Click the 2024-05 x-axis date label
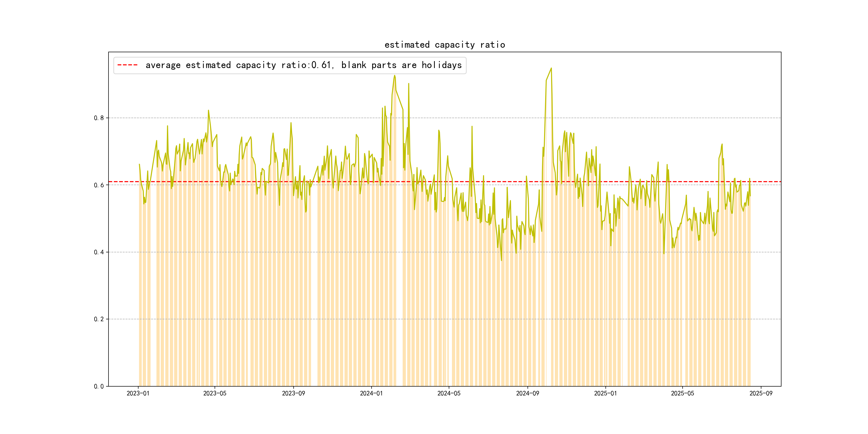The width and height of the screenshot is (868, 434). click(448, 393)
